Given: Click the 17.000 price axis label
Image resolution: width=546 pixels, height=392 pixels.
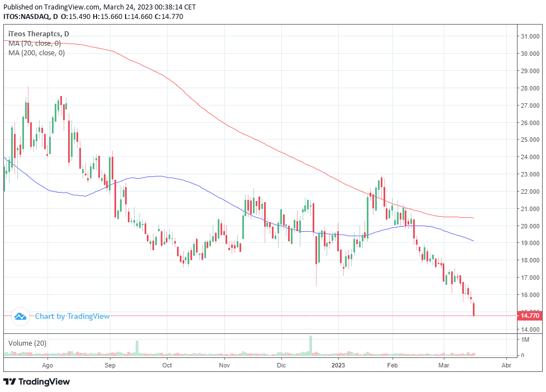Looking at the screenshot, I should tap(530, 278).
